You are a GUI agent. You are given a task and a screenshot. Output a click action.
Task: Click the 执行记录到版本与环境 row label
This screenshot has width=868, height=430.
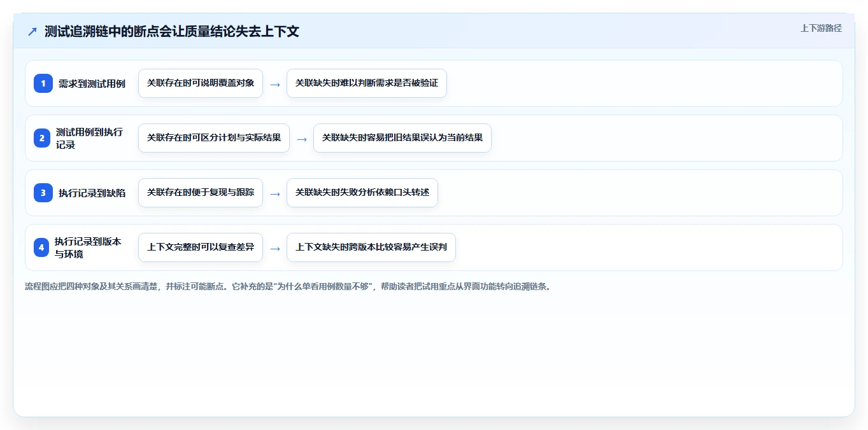88,247
